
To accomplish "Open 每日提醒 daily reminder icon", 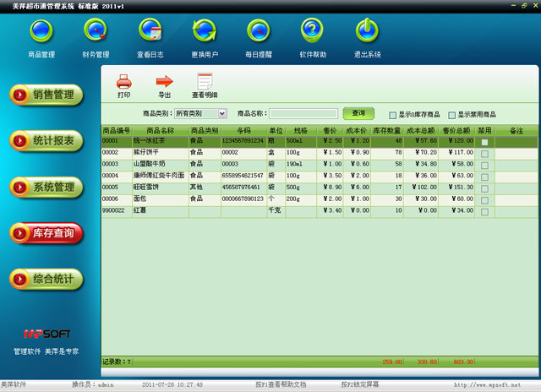I will tap(259, 31).
